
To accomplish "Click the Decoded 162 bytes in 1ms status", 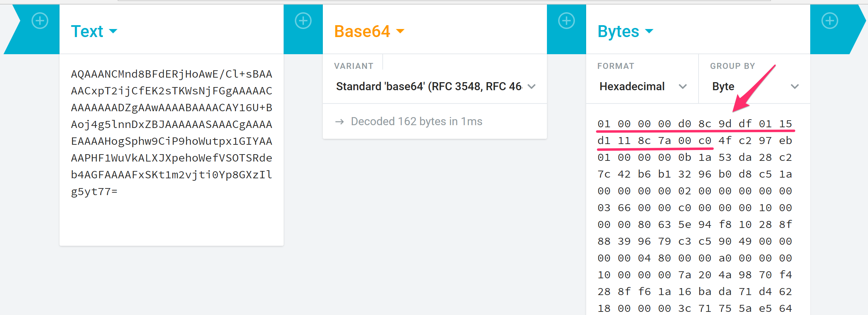I will point(416,121).
